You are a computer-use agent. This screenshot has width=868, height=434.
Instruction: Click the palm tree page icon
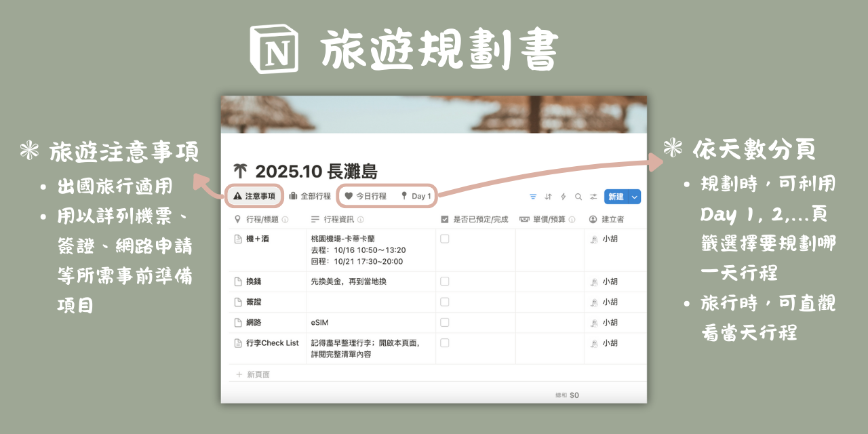click(240, 172)
